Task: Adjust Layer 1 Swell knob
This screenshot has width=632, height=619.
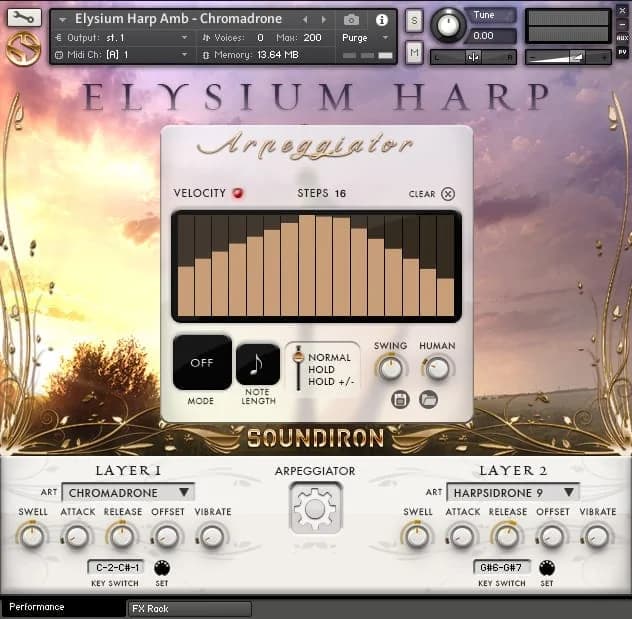Action: [x=33, y=536]
